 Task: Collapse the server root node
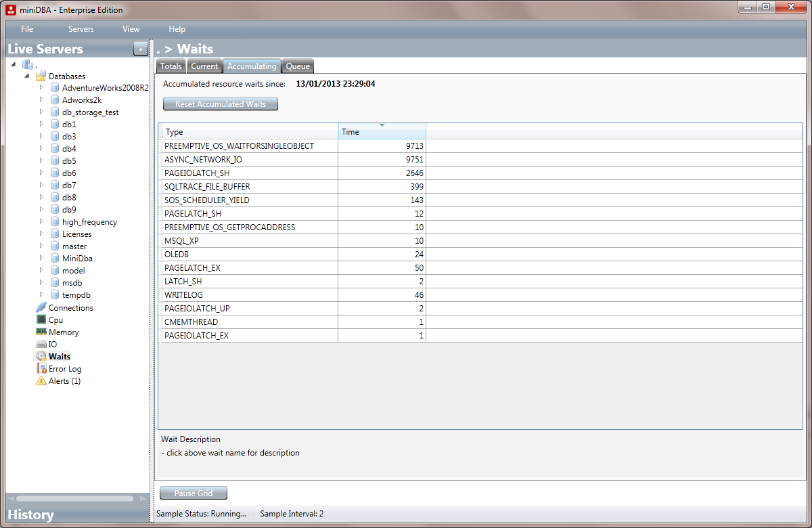[x=14, y=64]
